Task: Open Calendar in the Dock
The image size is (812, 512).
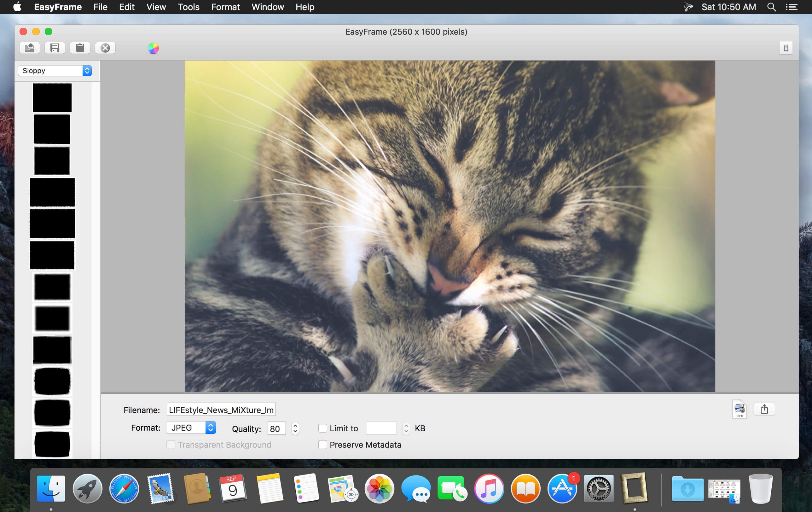Action: point(233,488)
